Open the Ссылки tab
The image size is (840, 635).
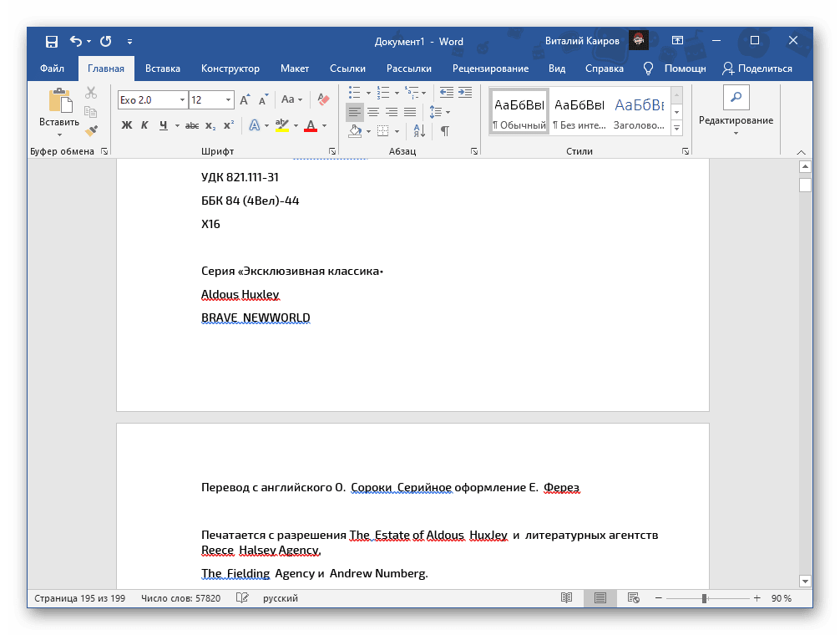[347, 69]
